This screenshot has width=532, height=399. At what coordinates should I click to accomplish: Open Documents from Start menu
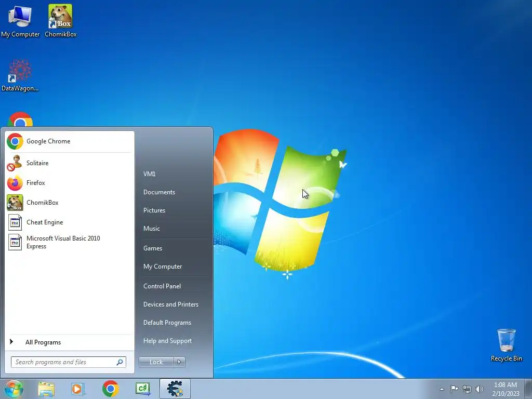coord(159,192)
